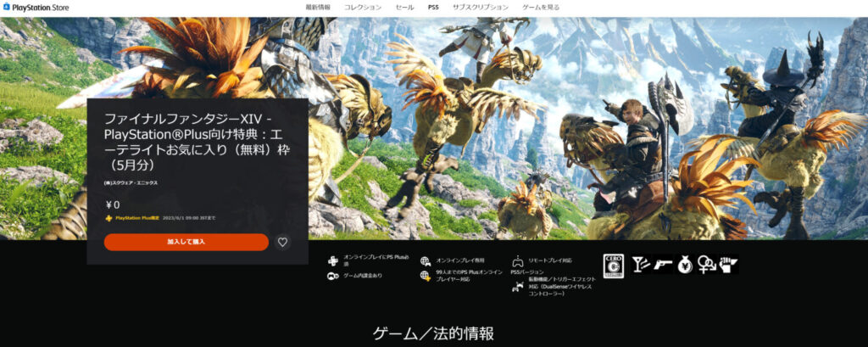Click the in-game purchases controller icon
This screenshot has width=868, height=347.
(x=332, y=276)
